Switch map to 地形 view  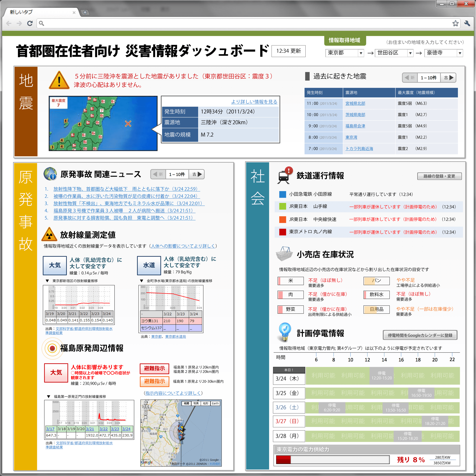tap(205, 403)
